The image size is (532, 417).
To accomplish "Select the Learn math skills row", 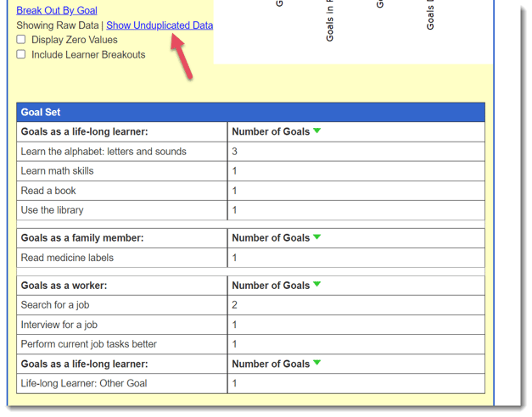I will point(58,171).
